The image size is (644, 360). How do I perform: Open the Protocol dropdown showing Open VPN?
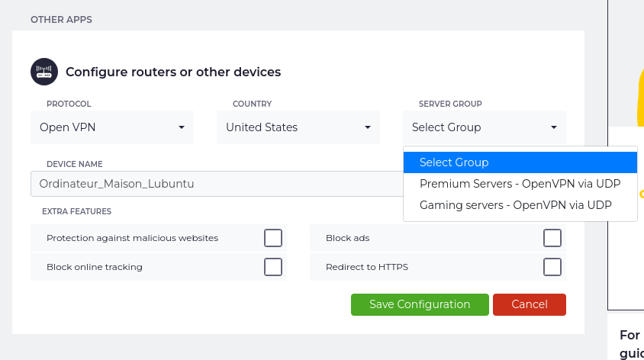click(x=111, y=127)
